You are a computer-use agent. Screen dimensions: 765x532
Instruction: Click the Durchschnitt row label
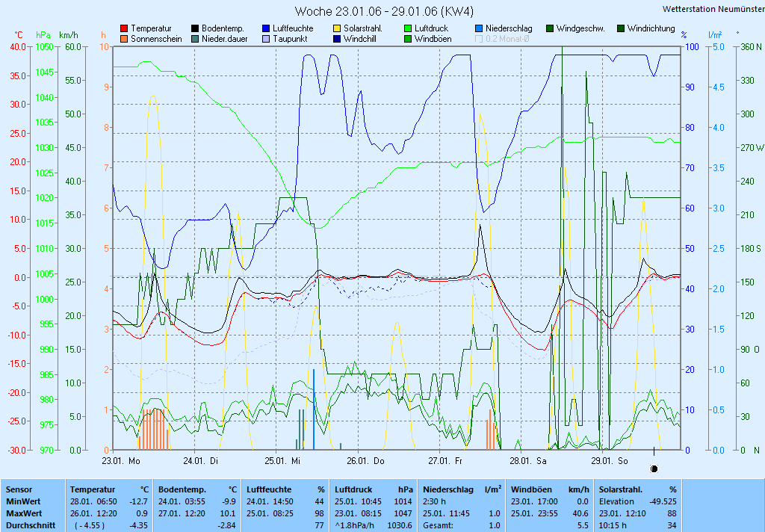pos(30,526)
